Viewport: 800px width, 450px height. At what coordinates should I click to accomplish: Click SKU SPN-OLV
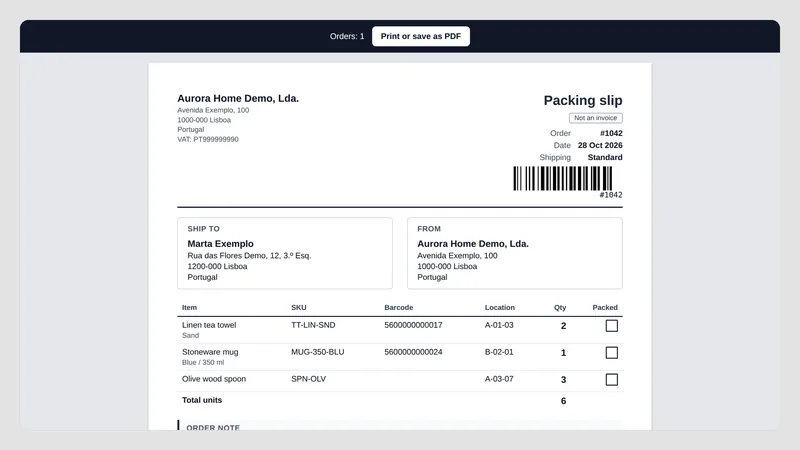(308, 379)
